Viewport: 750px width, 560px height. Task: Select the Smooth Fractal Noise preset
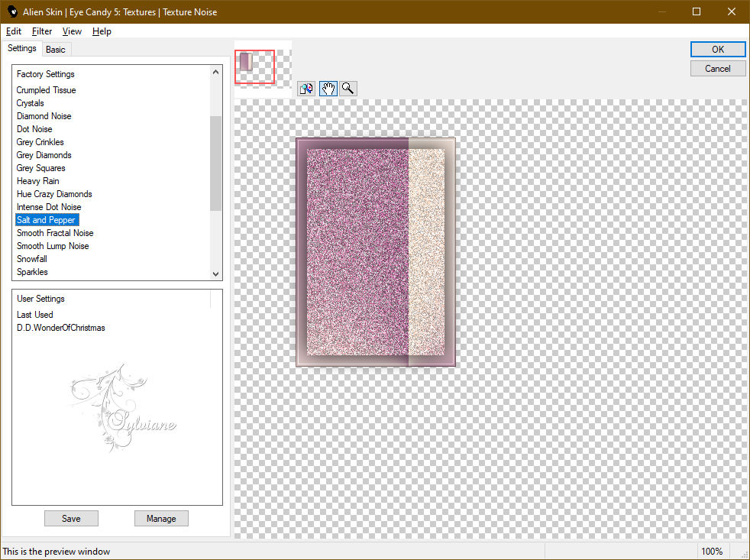[56, 232]
